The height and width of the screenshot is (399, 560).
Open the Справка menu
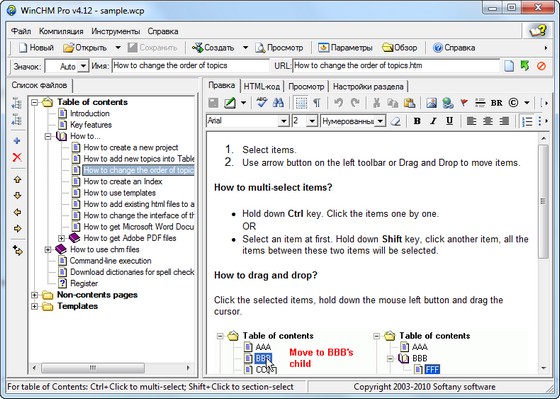tap(163, 31)
